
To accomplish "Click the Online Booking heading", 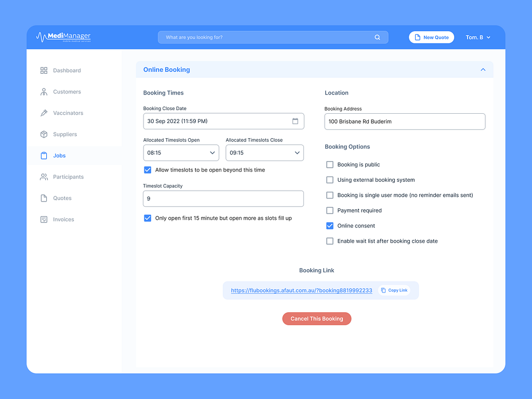I will [167, 70].
